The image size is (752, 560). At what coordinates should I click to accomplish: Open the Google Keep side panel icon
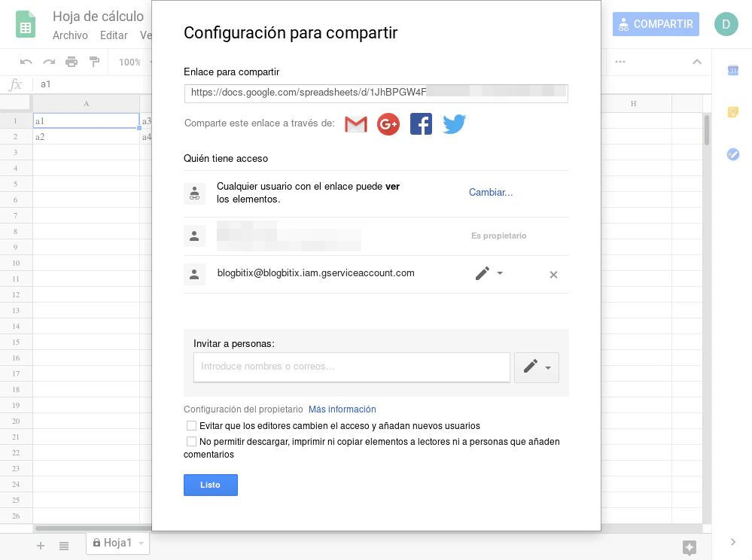732,112
